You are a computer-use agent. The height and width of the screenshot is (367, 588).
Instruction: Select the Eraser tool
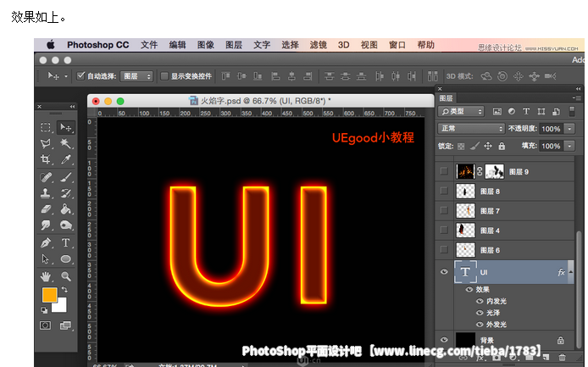tap(46, 209)
